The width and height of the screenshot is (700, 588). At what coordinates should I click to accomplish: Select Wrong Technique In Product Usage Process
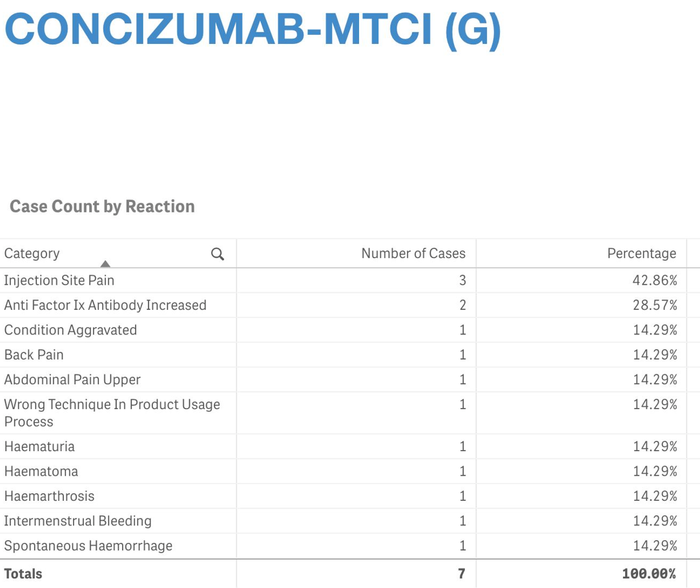coord(112,412)
